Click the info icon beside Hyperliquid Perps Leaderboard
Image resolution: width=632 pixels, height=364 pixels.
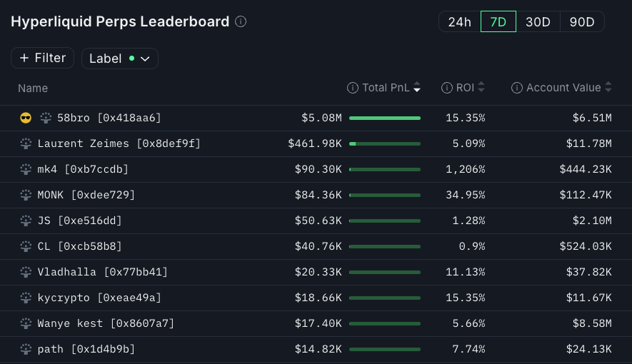(241, 21)
